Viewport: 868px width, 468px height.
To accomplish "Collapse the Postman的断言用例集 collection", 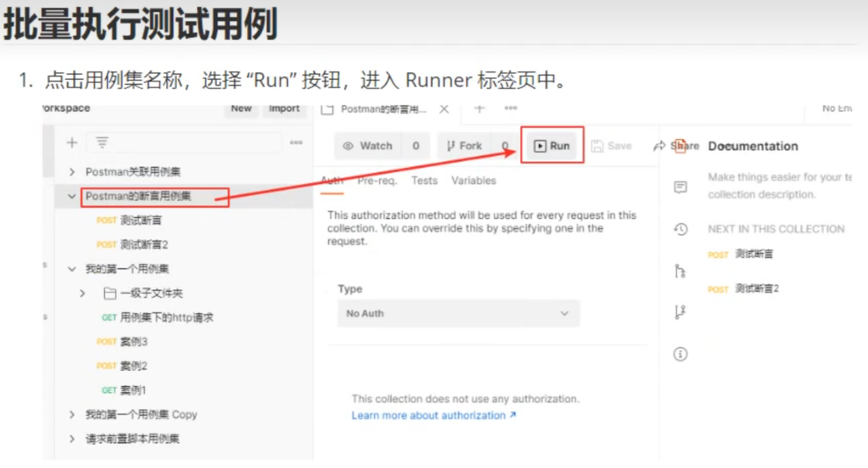I will [x=72, y=196].
